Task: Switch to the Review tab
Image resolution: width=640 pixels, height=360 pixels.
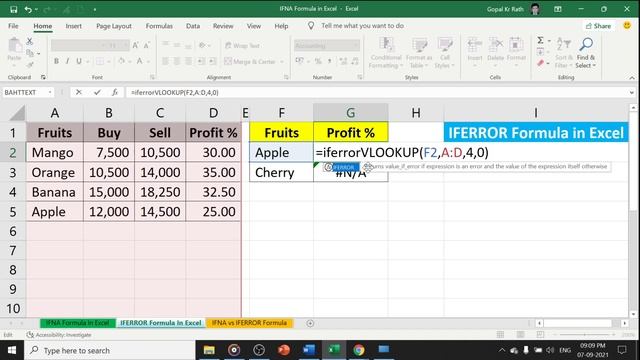Action: (223, 26)
